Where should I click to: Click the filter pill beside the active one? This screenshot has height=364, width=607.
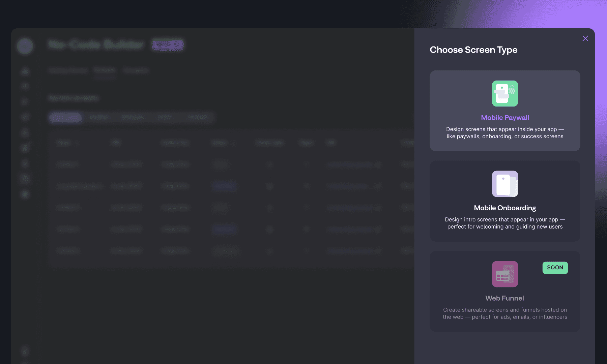click(99, 117)
